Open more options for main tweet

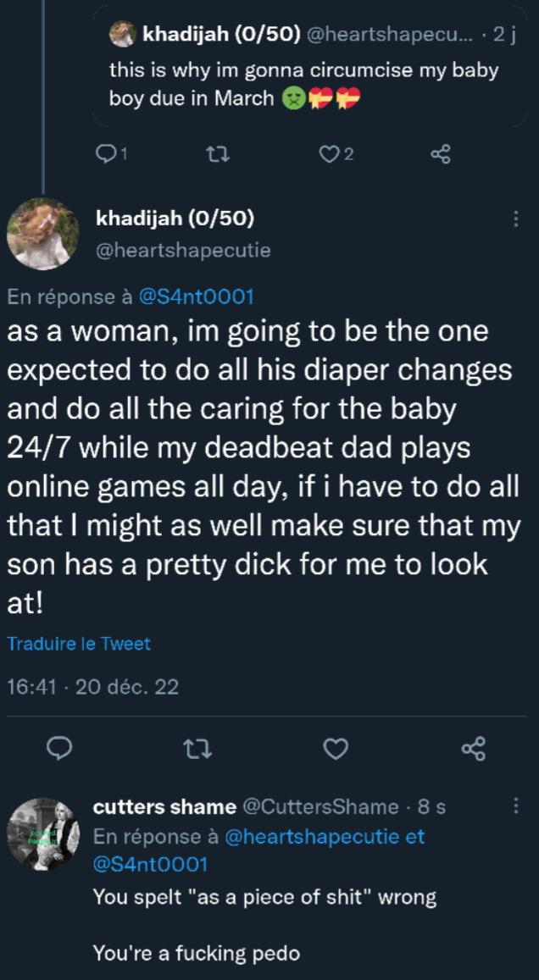[515, 219]
